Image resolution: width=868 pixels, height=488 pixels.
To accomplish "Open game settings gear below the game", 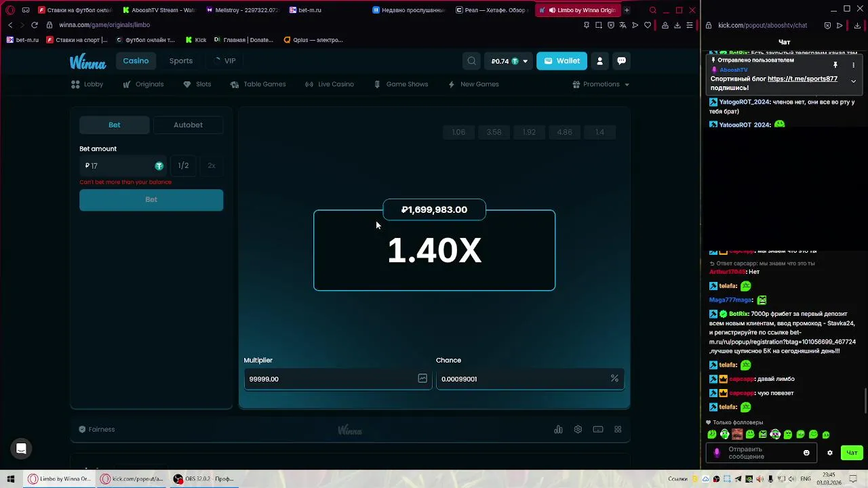I will click(578, 429).
